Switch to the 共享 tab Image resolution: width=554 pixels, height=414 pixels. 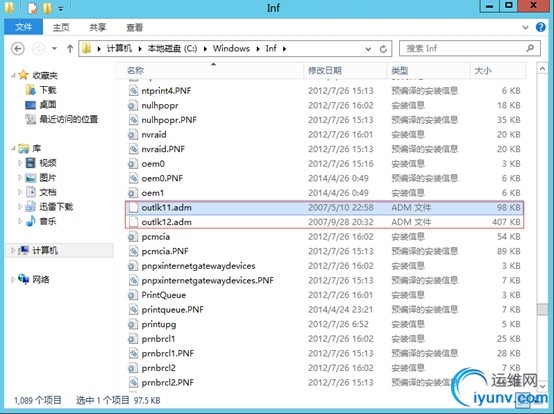[98, 27]
